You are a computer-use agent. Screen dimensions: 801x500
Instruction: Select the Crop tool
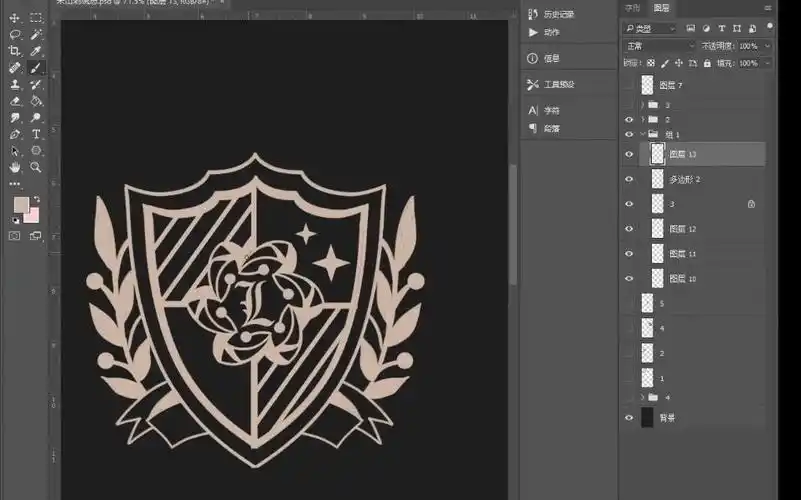[14, 51]
